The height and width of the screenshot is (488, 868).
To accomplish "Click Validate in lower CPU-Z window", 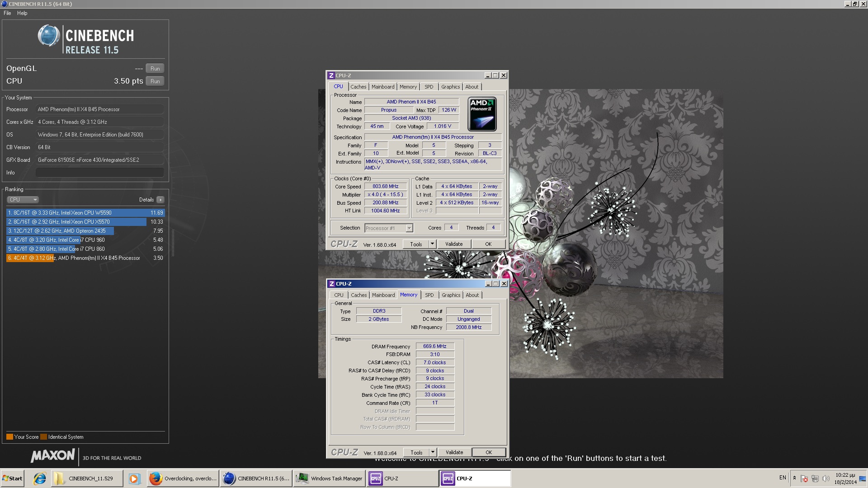I will click(x=454, y=452).
